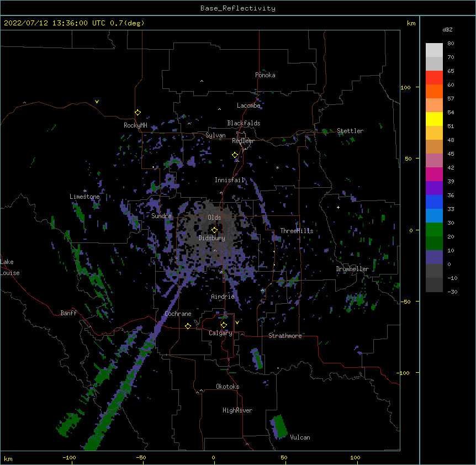This screenshot has height=465, width=476.
Task: Click the 65 value in the dBZ legend
Action: pyautogui.click(x=451, y=71)
